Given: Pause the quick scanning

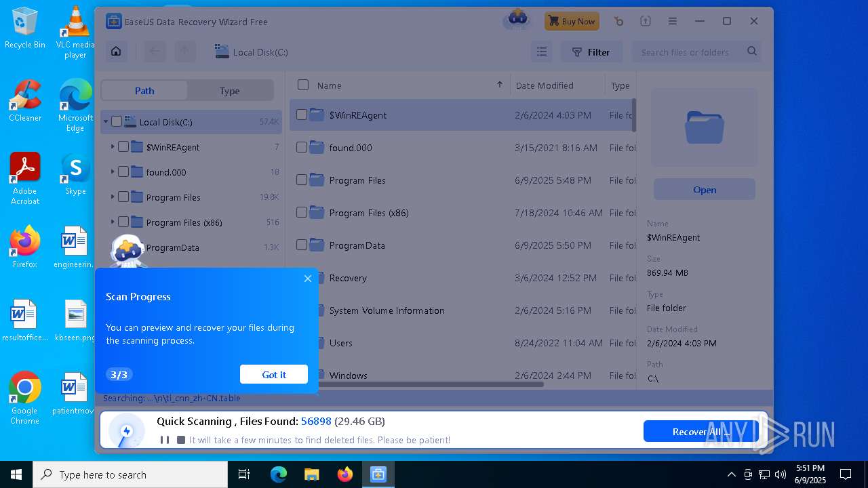Looking at the screenshot, I should (164, 440).
